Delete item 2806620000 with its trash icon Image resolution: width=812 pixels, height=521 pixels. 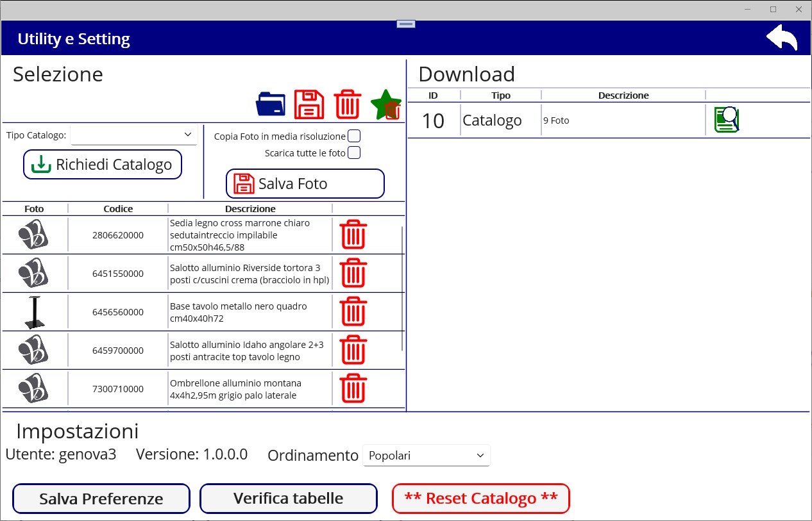353,235
